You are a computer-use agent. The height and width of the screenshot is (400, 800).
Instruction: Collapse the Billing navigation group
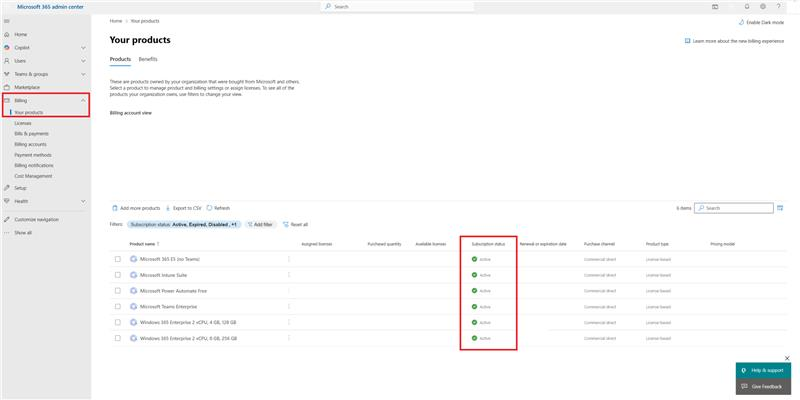(x=83, y=101)
